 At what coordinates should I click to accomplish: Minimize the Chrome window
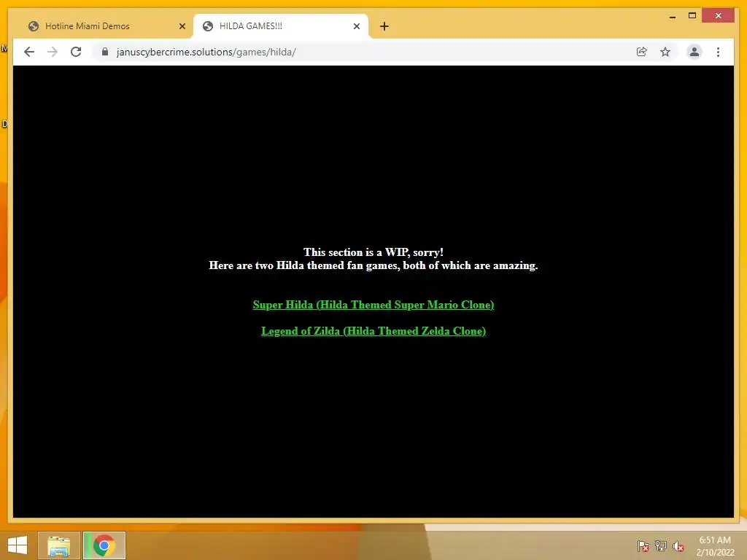672,16
